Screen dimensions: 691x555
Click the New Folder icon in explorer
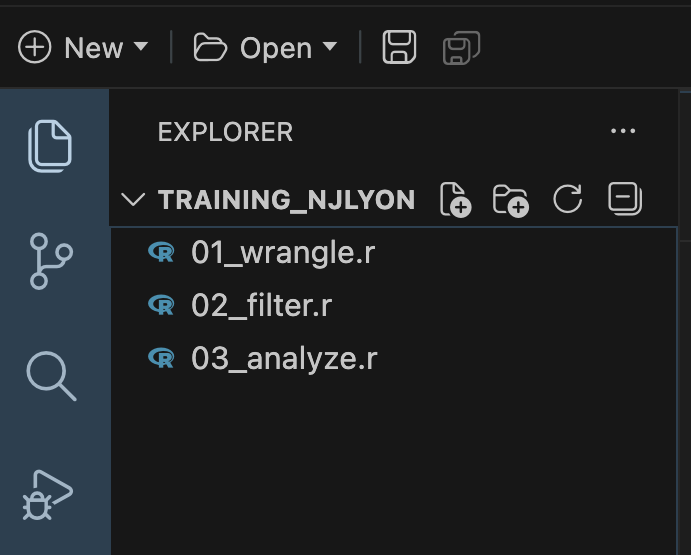tap(511, 199)
